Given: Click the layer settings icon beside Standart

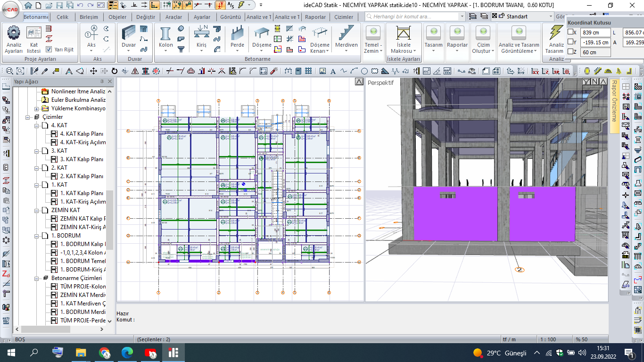Looking at the screenshot, I should point(484,16).
